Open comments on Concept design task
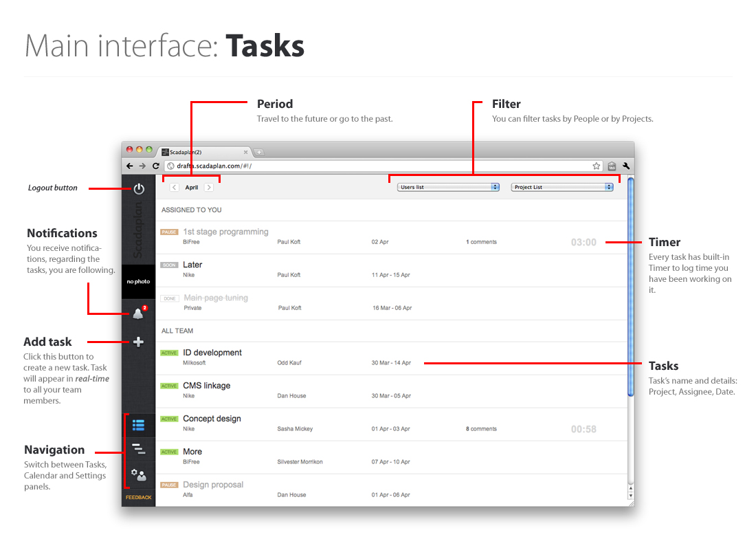 (x=481, y=428)
